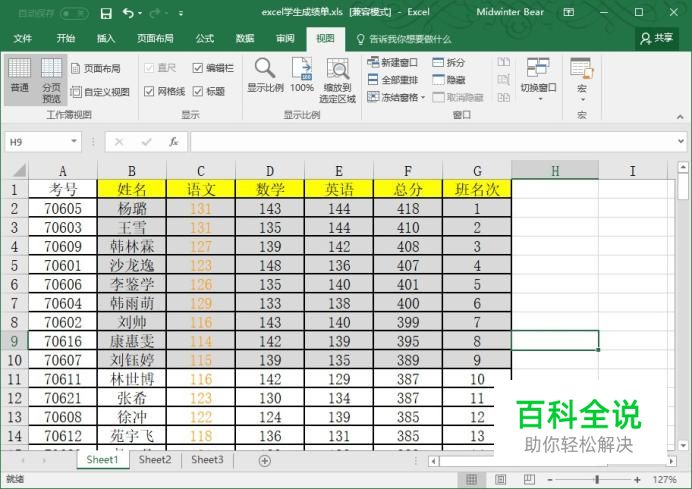Click the Undo arrow icon
Viewport: 692px width, 489px height.
(x=128, y=13)
